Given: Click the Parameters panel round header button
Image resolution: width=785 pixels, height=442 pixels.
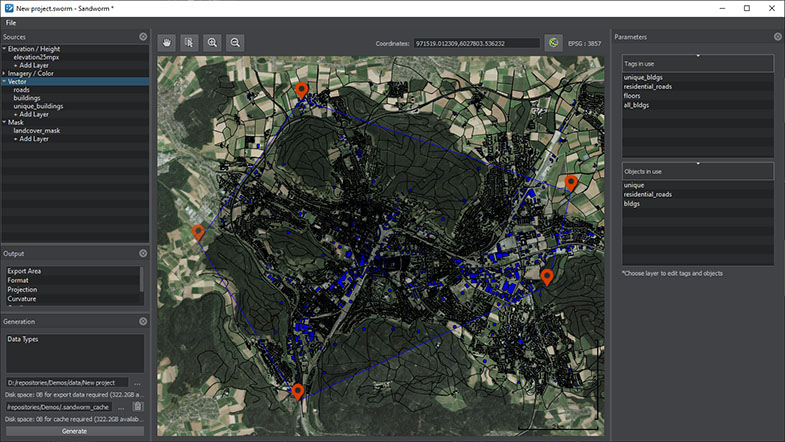Looking at the screenshot, I should (x=777, y=37).
